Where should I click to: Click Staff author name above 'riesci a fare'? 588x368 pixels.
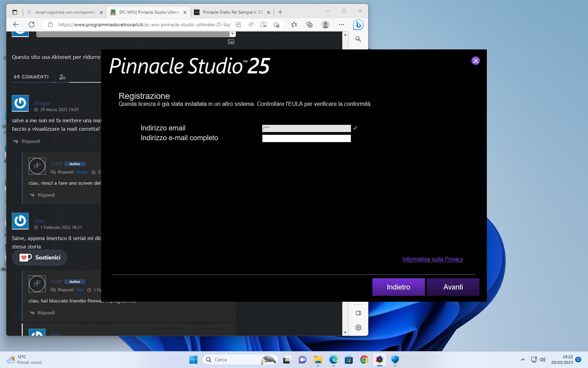pyautogui.click(x=56, y=164)
